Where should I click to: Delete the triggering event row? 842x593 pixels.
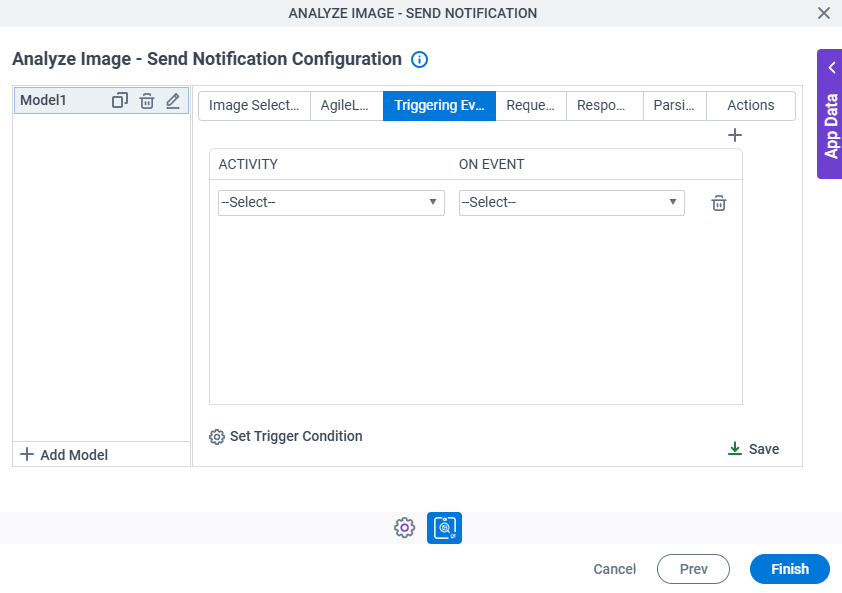tap(718, 203)
